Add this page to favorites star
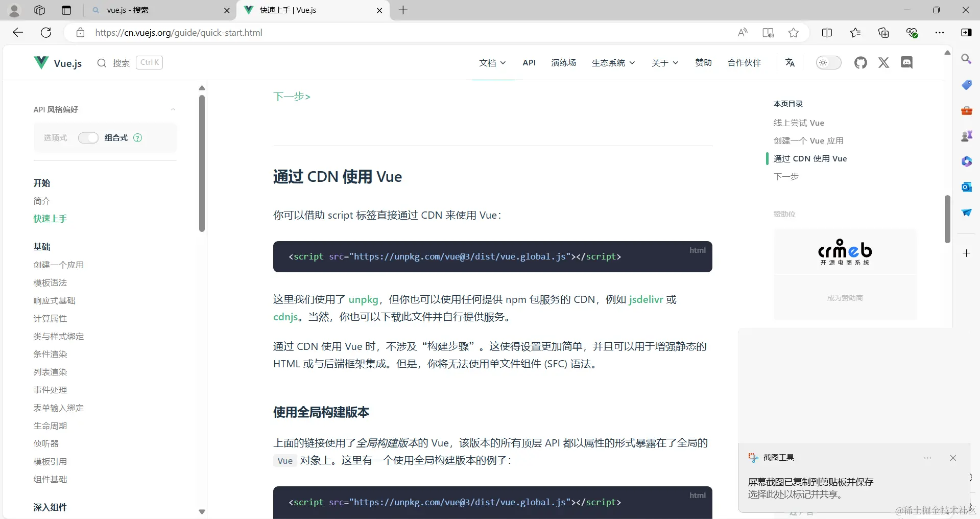 tap(794, 33)
